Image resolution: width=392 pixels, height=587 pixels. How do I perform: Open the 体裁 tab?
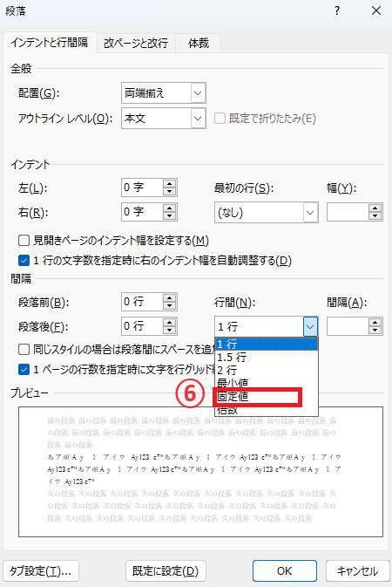point(199,43)
